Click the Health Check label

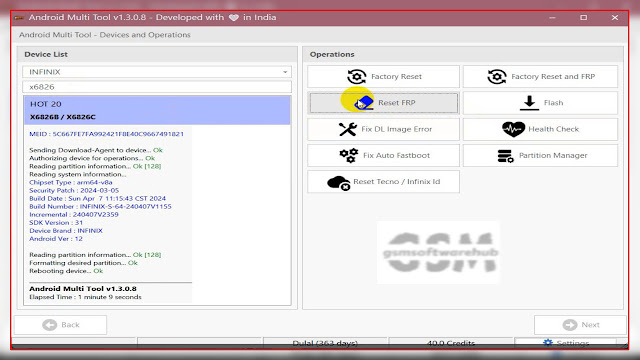[553, 129]
